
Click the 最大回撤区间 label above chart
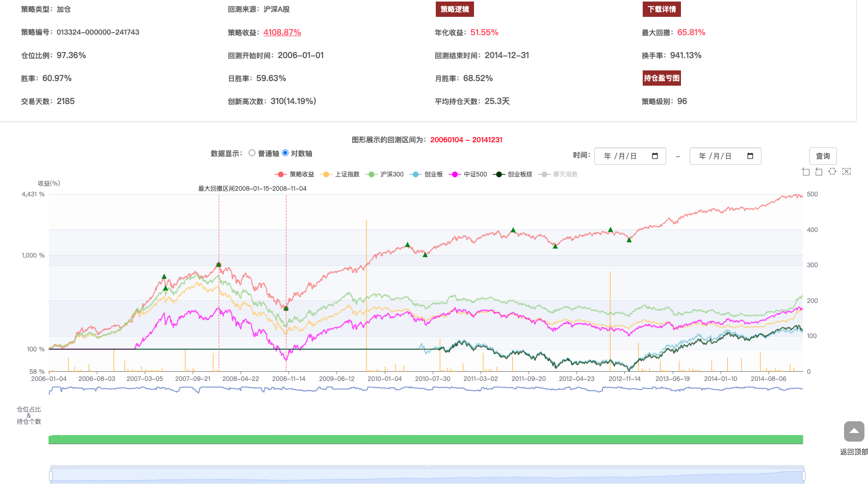point(252,189)
